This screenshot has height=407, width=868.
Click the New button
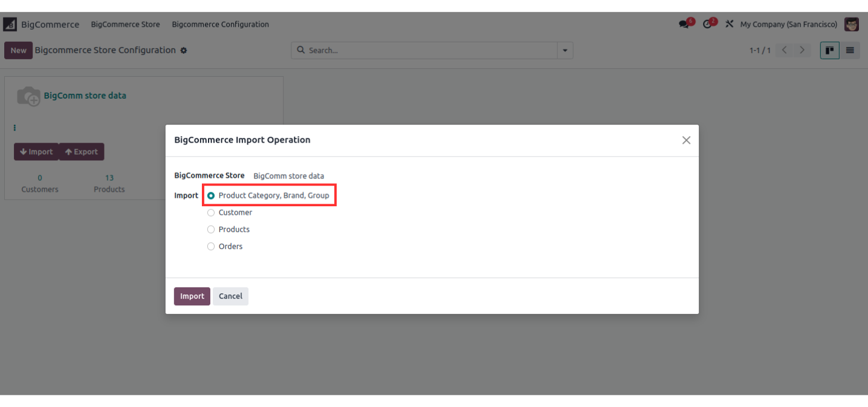(x=18, y=50)
